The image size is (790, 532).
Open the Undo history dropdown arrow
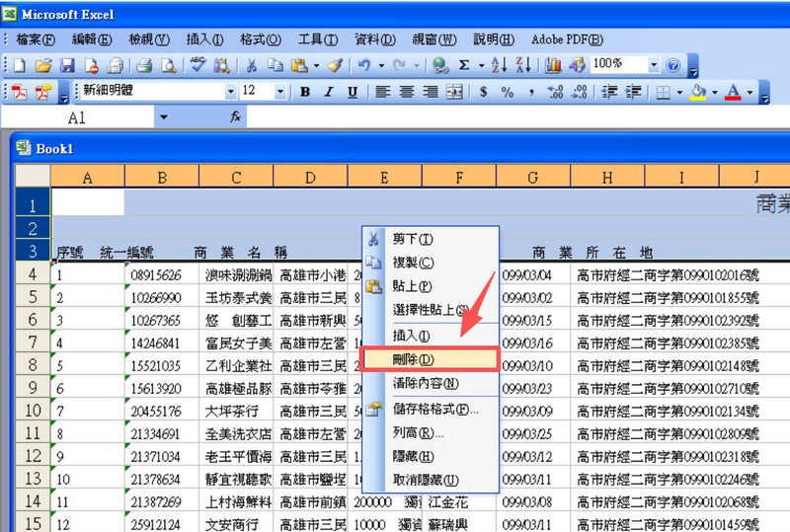pos(381,65)
